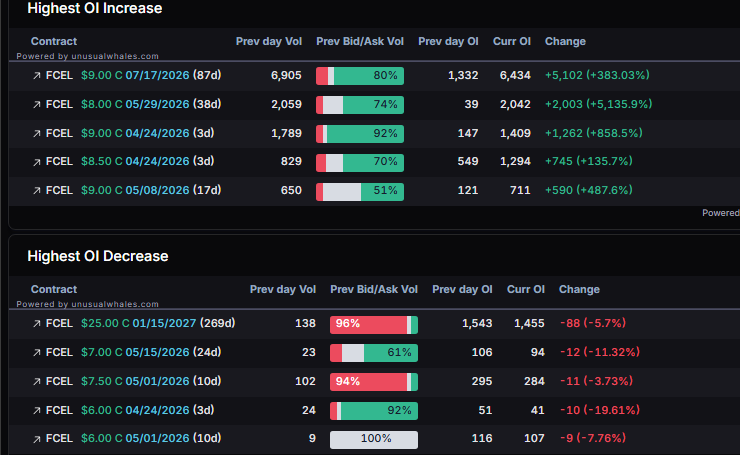Click the 61% bid/ask volume bar
The width and height of the screenshot is (740, 455).
pos(374,353)
